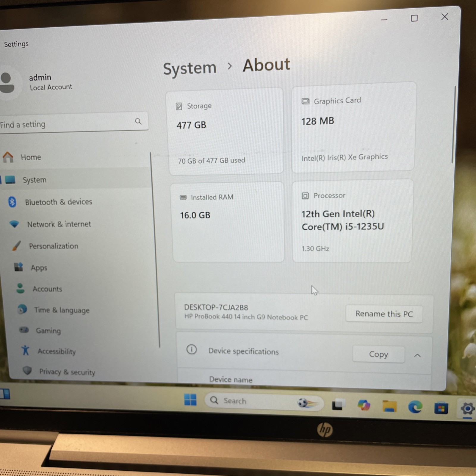Click the Graphics Card icon

(305, 101)
